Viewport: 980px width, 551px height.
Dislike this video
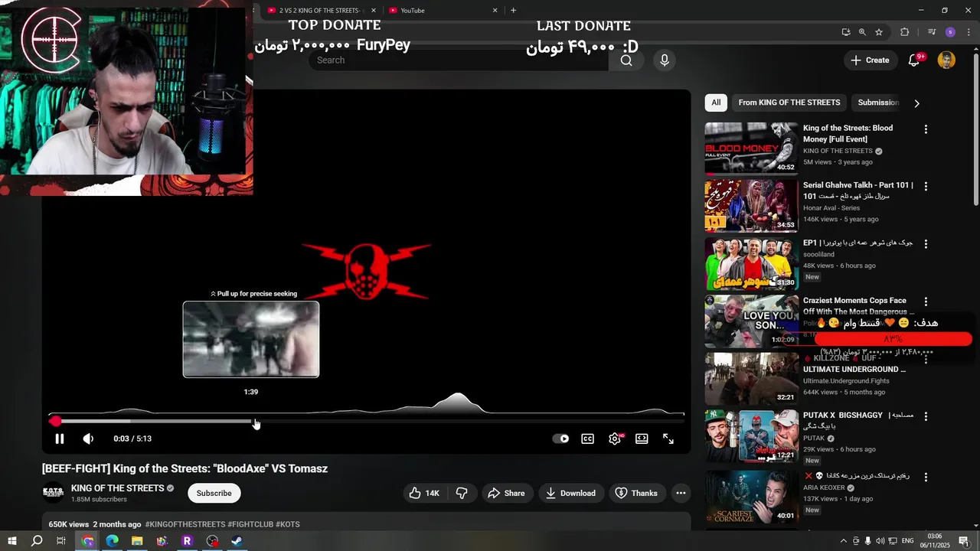pos(462,493)
